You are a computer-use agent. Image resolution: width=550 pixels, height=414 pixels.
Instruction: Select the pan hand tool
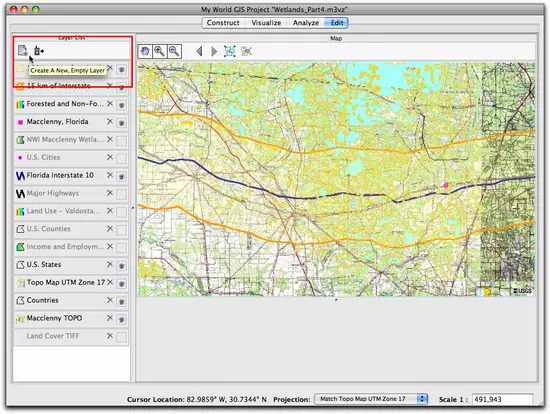coord(145,52)
